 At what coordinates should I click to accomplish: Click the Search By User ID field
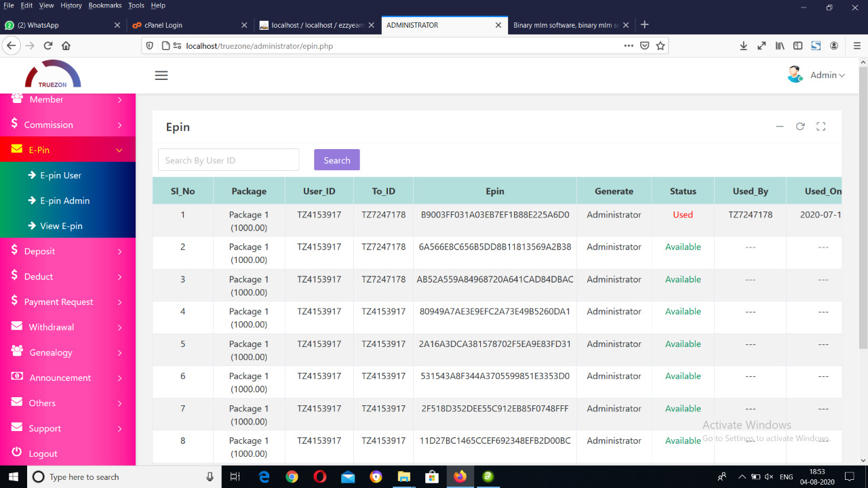point(229,160)
